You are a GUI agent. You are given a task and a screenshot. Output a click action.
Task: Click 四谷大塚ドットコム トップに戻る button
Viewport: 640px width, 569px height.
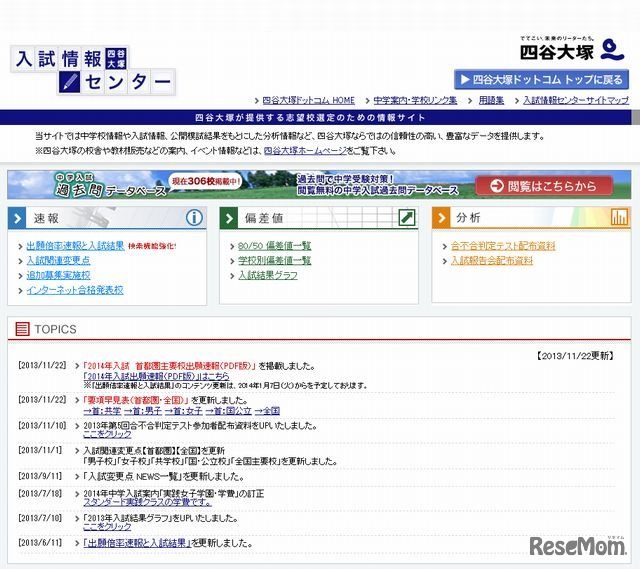[542, 79]
